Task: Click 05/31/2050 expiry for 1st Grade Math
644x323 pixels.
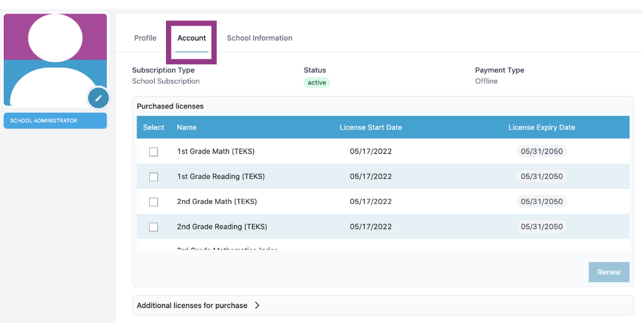Action: click(542, 152)
